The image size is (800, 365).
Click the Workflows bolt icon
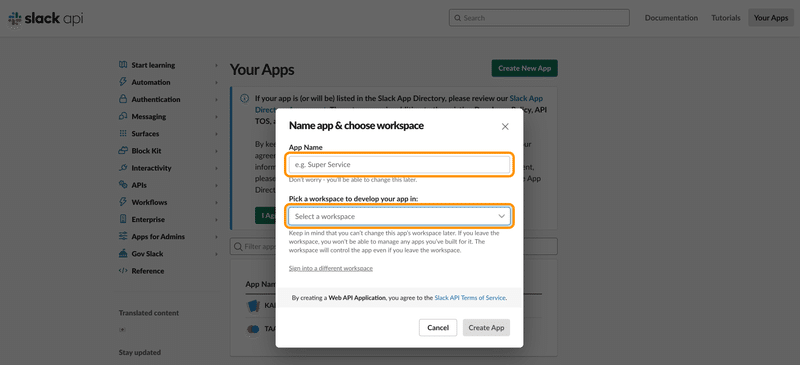[122, 202]
